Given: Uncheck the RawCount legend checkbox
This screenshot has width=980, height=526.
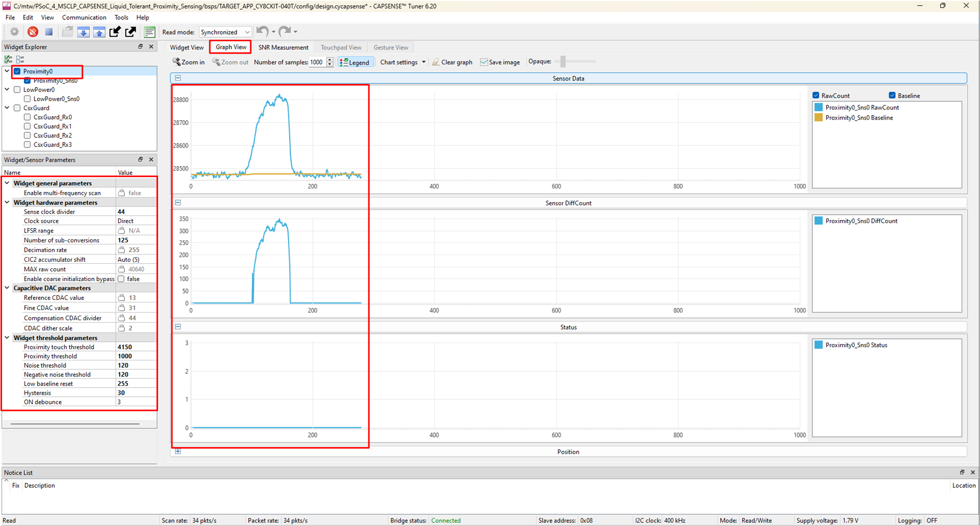Looking at the screenshot, I should (816, 95).
